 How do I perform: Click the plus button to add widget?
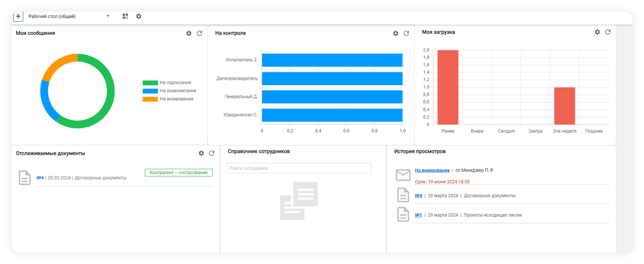pyautogui.click(x=18, y=17)
